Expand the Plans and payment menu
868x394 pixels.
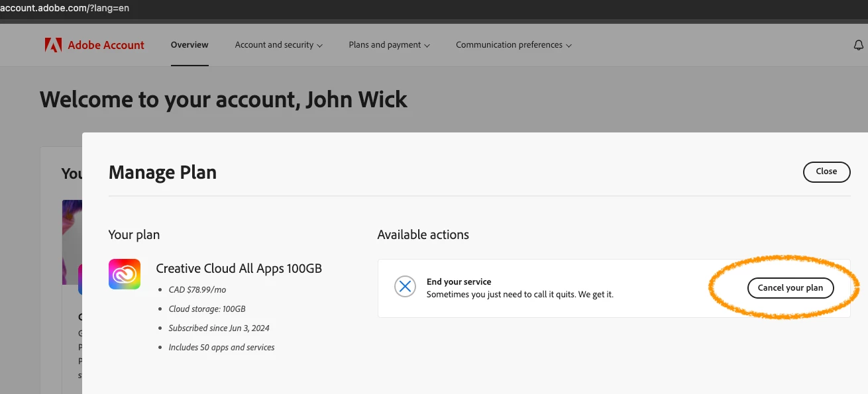(390, 45)
